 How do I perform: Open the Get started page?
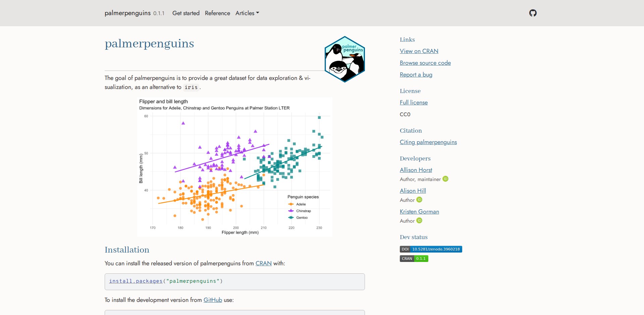[186, 13]
